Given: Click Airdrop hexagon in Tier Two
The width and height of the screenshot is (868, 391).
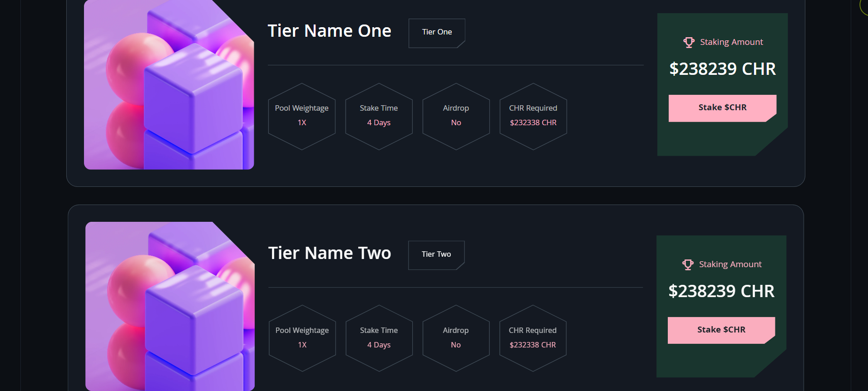Looking at the screenshot, I should tap(456, 338).
